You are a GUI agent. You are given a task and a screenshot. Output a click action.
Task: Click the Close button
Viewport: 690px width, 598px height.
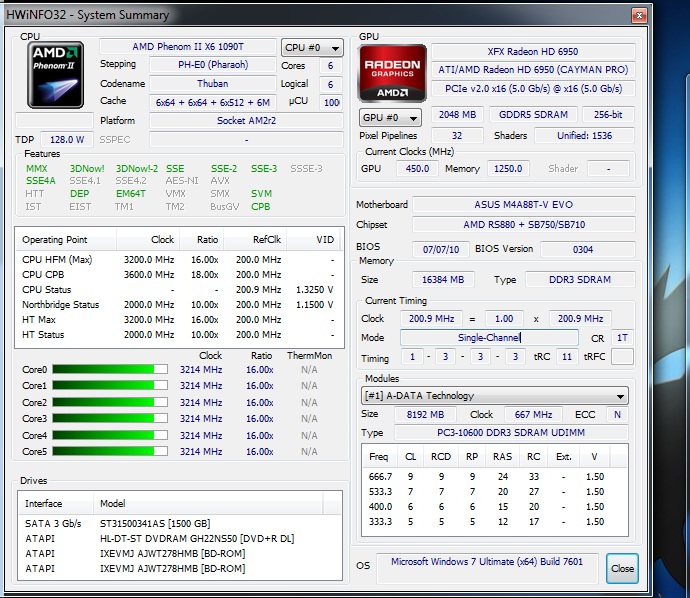pyautogui.click(x=622, y=569)
